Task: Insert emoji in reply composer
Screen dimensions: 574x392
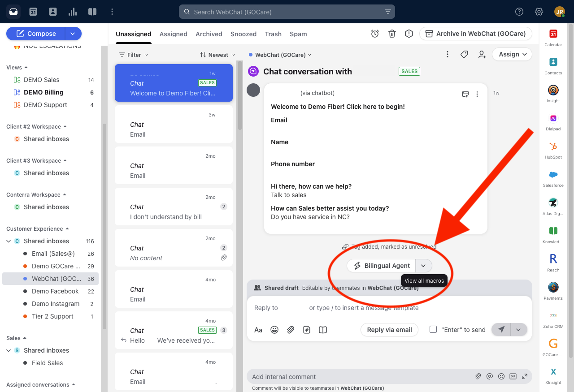Action: pos(274,330)
